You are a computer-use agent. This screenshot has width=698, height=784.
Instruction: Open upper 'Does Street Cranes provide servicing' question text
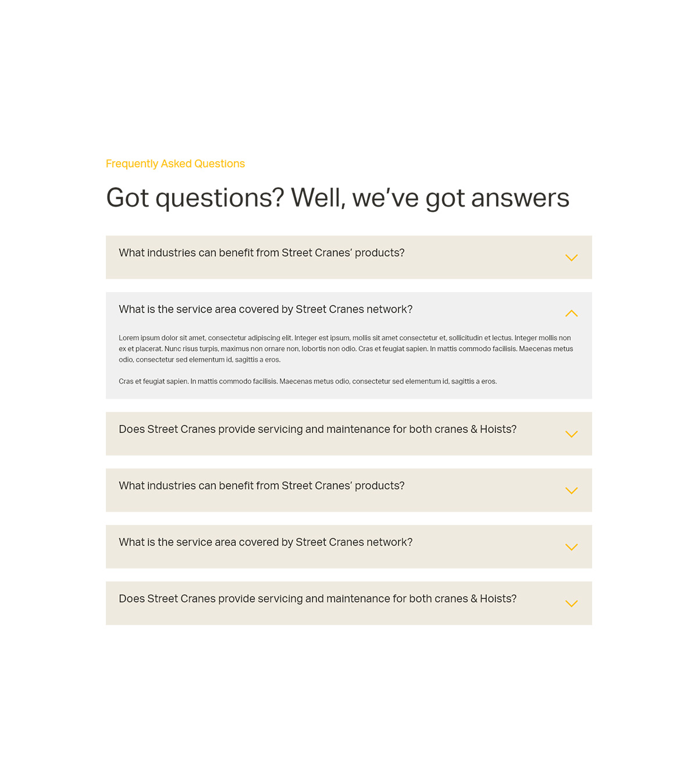(318, 429)
